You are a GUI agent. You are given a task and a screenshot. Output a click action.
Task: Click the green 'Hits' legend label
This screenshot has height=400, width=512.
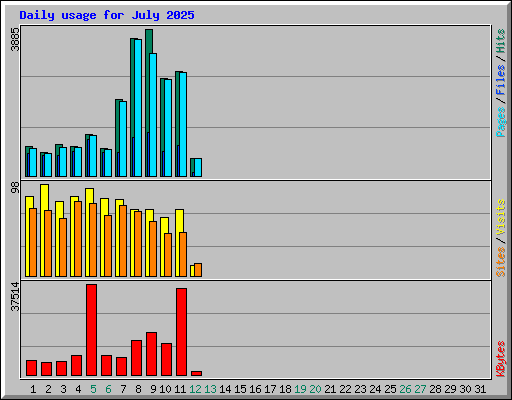pyautogui.click(x=501, y=41)
